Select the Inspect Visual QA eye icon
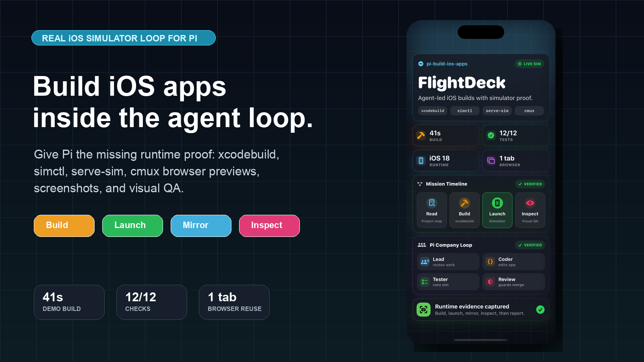The image size is (644, 362). [x=530, y=203]
